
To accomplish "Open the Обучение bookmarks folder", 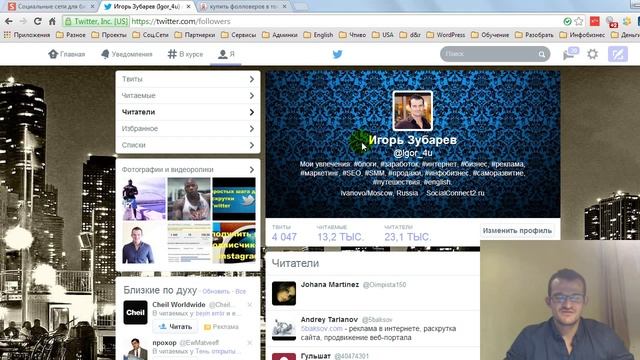I will tap(490, 35).
